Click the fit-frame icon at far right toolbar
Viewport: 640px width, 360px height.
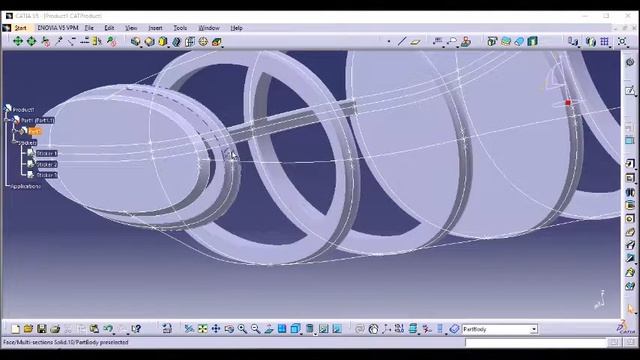[622, 41]
